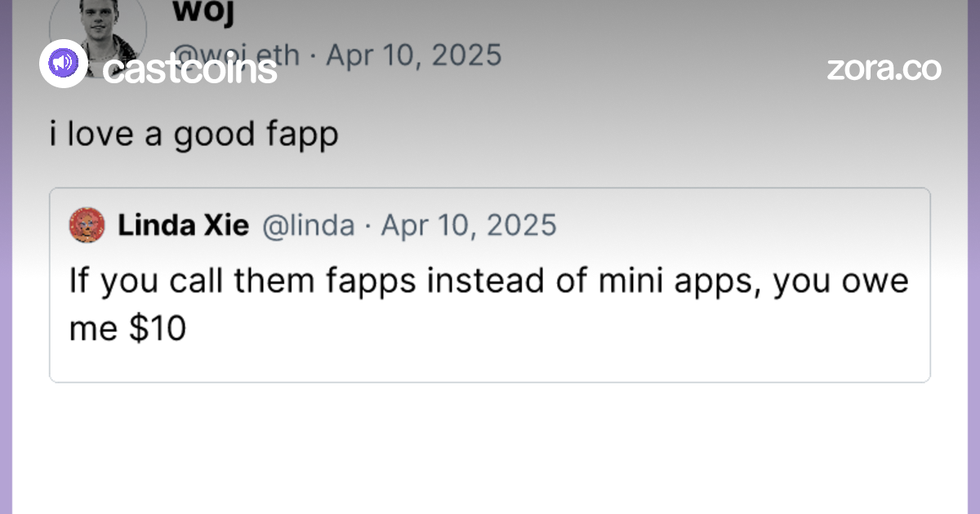Viewport: 980px width, 514px height.
Task: Click the castcoins speaker logo icon
Action: (63, 64)
